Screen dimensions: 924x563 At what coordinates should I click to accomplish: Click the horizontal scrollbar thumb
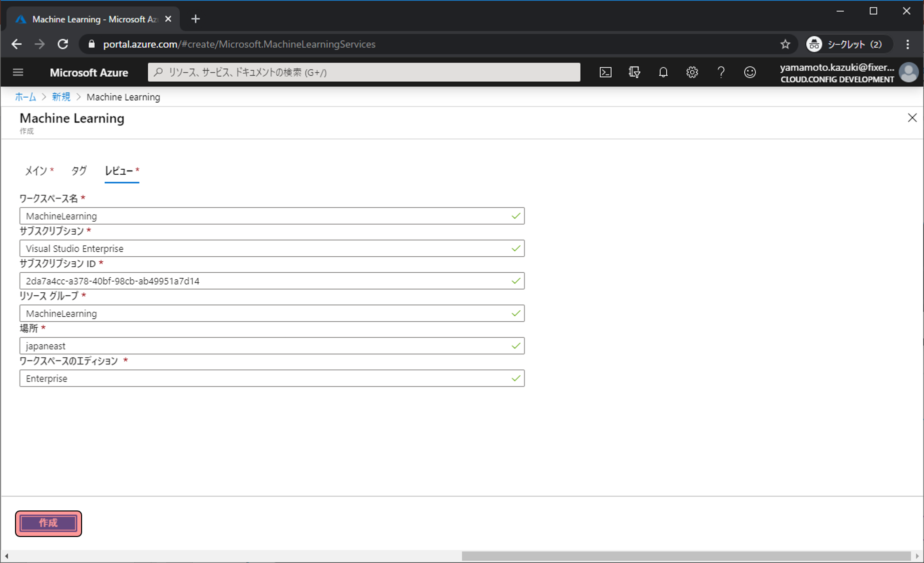(x=686, y=556)
